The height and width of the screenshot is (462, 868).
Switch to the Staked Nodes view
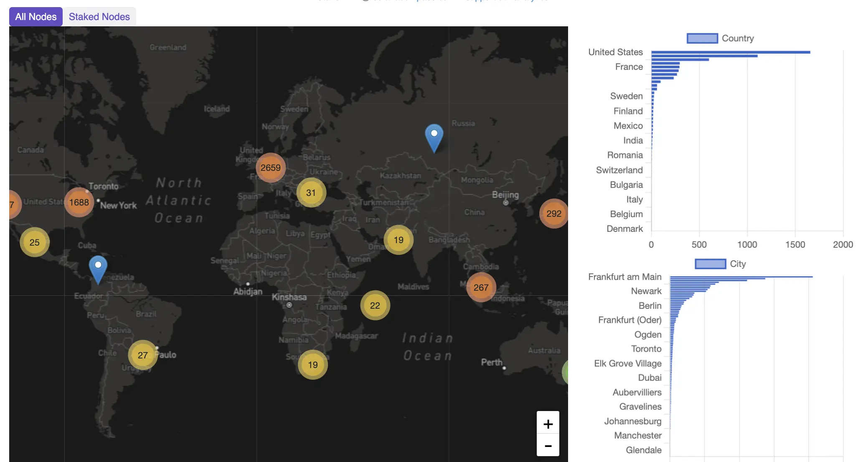99,17
